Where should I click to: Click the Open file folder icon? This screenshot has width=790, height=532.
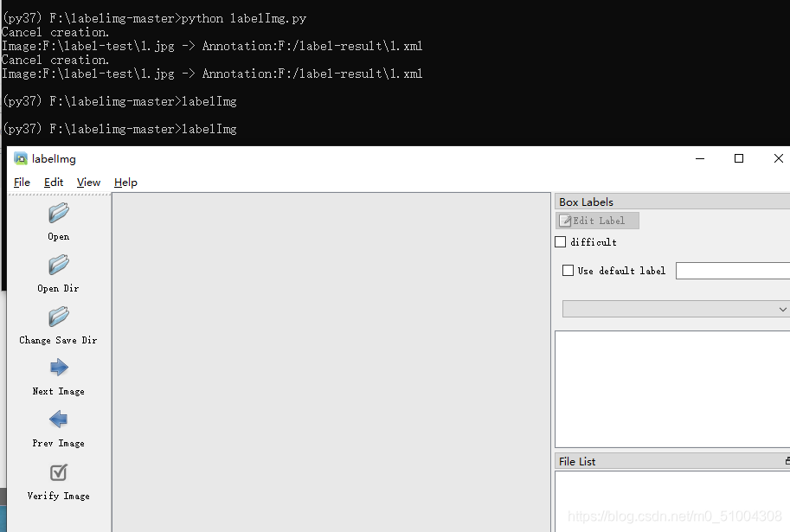59,213
